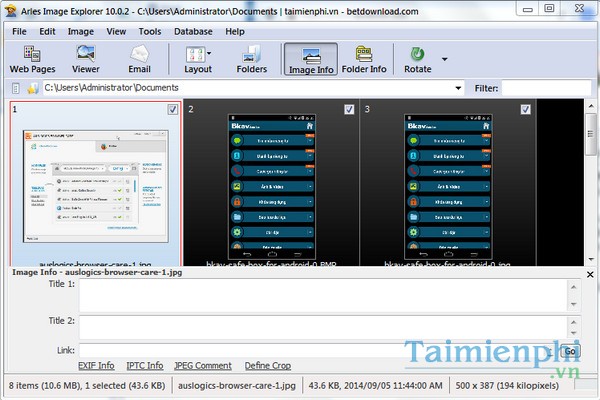The image size is (600, 400).
Task: Click the thumbnail pane scroll down arrow
Action: [x=591, y=260]
